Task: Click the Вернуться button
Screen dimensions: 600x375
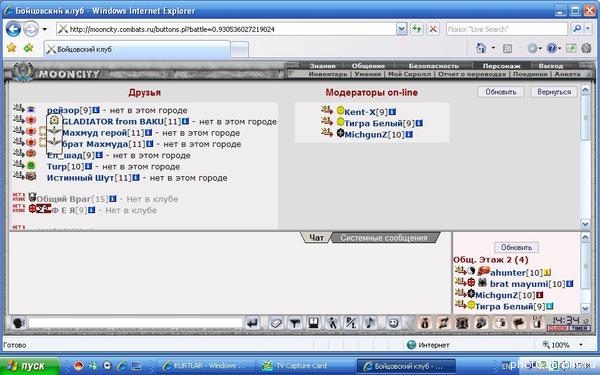Action: [554, 92]
